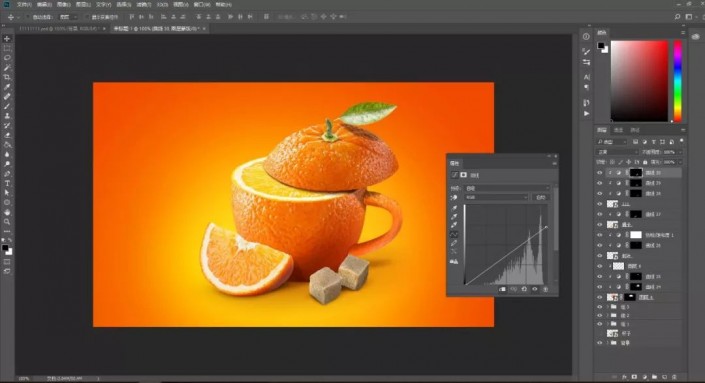Switch to the 通道 tab

[x=619, y=130]
